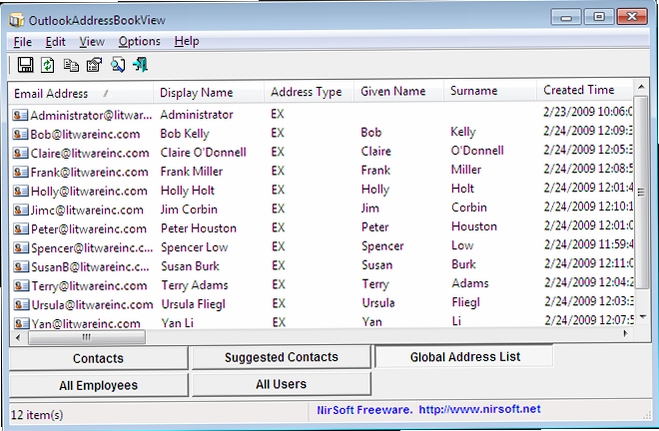The width and height of the screenshot is (659, 431).
Task: Open the Edit menu
Action: tap(55, 42)
